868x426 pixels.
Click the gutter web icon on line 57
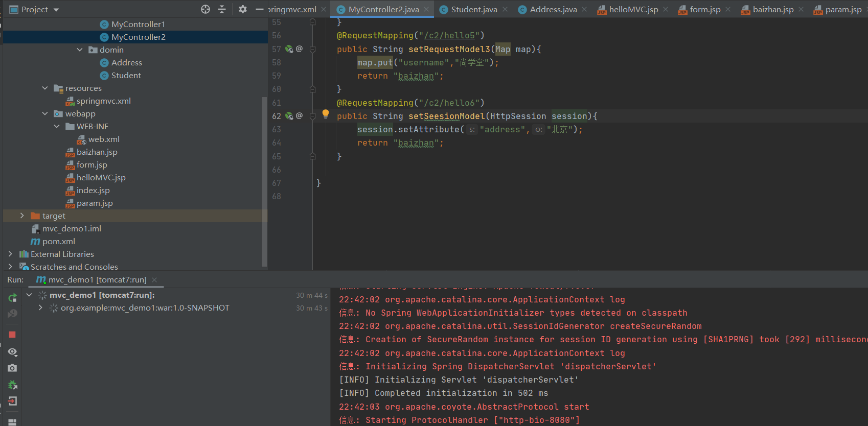pos(289,49)
